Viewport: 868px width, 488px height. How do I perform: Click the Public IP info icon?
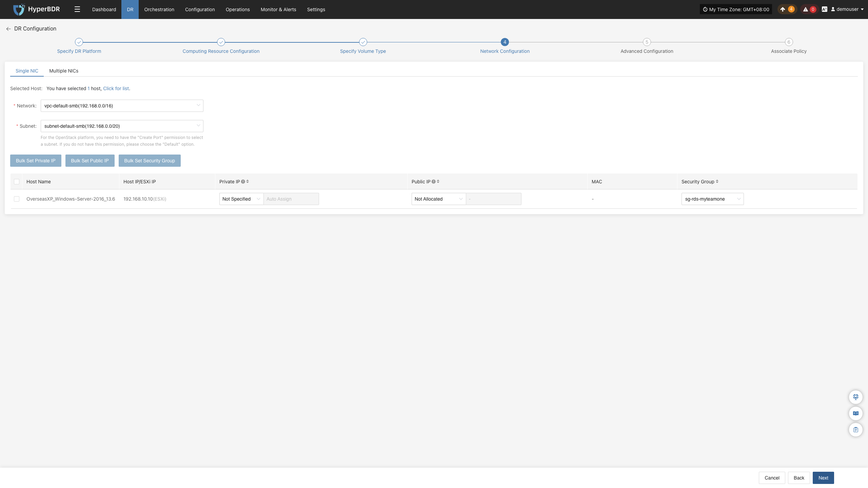[434, 182]
